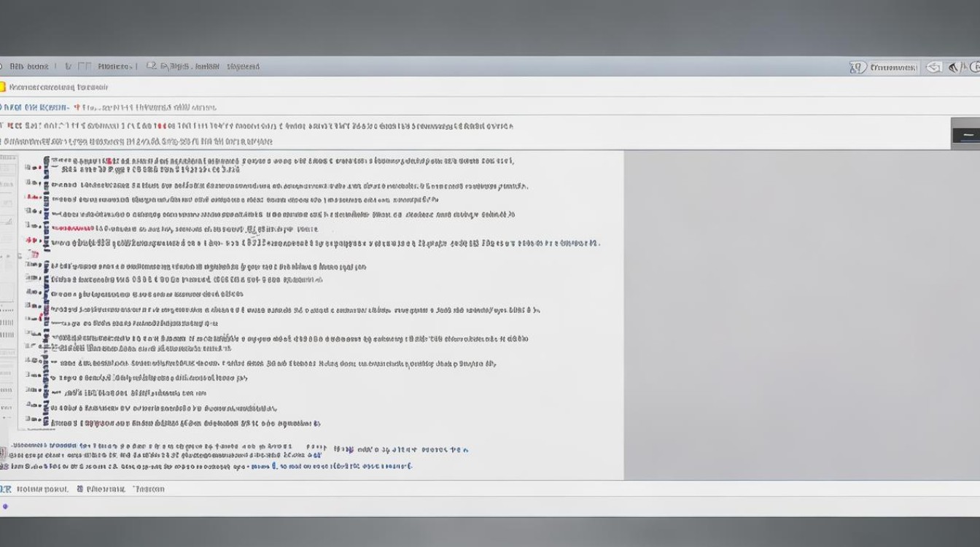Screen dimensions: 980x547
Task: Click the circular icon at far top-right
Action: (x=975, y=67)
